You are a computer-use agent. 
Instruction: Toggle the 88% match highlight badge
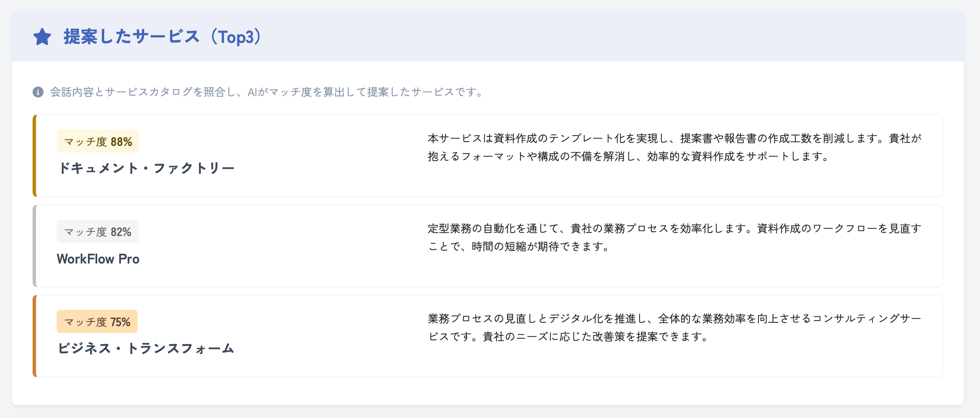(98, 140)
